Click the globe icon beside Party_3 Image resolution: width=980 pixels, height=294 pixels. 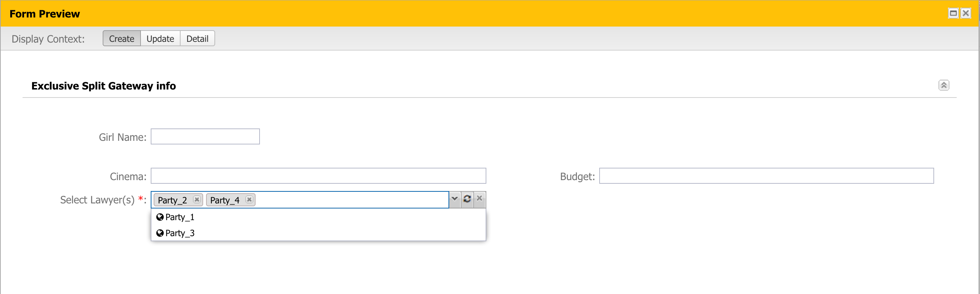click(160, 233)
